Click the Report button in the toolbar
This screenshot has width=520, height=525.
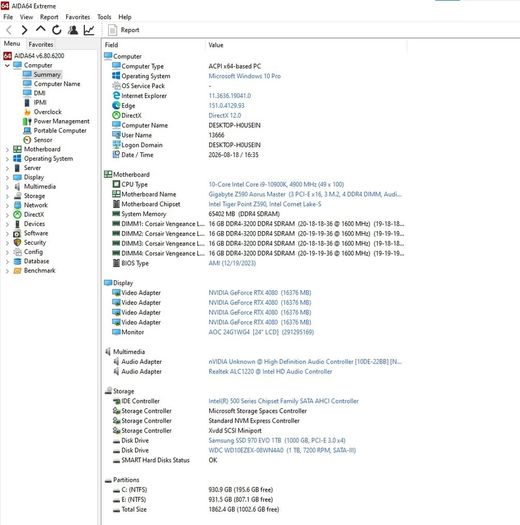click(124, 30)
